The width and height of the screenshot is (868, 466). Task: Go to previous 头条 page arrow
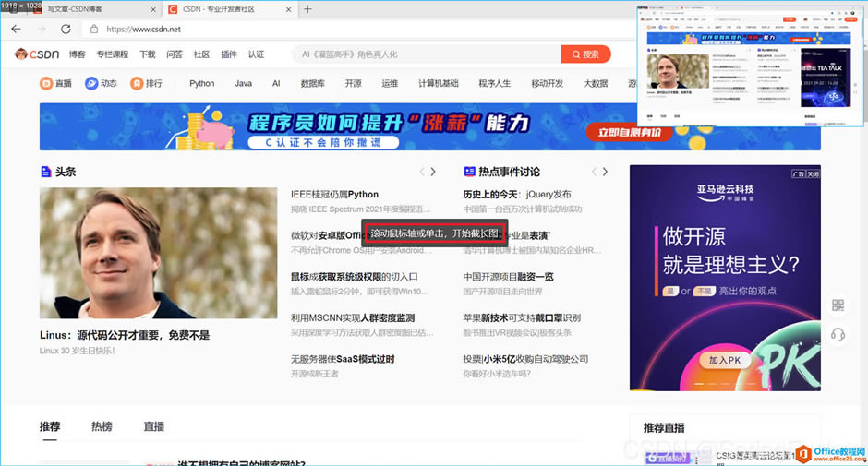tap(422, 172)
